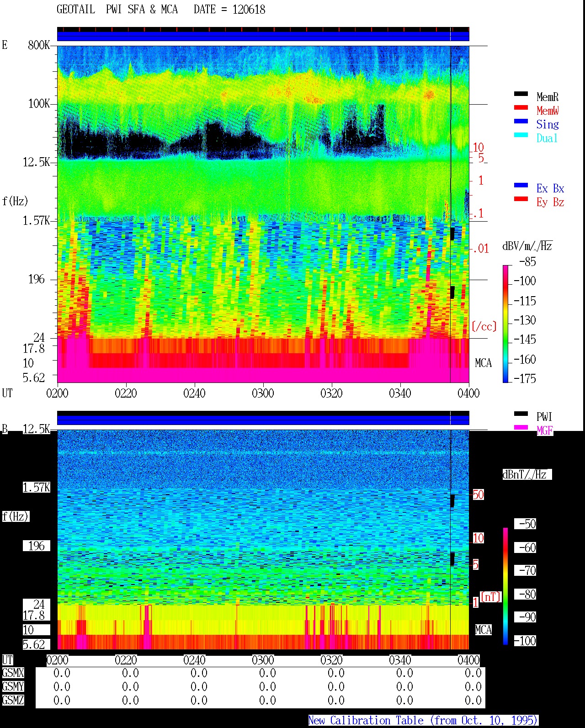
Task: Click the [nT] unit label on B panel
Action: coord(491,596)
